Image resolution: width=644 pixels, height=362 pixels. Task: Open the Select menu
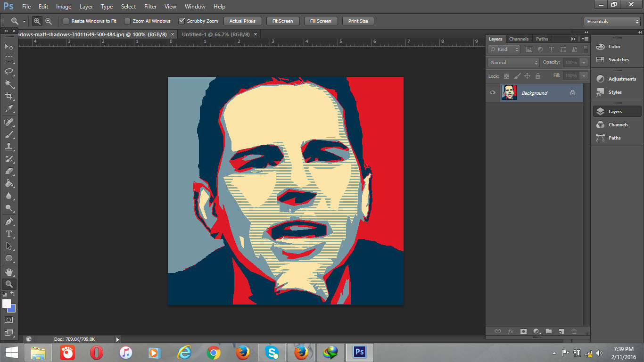click(128, 7)
